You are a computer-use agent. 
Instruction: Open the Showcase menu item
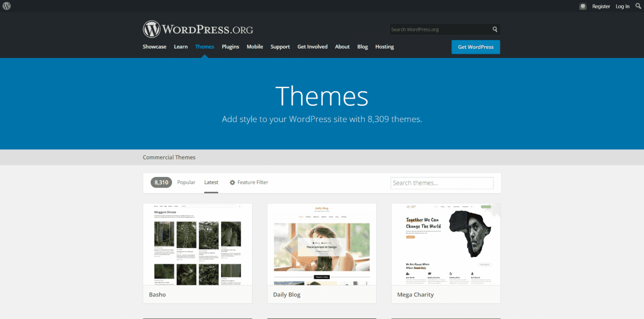(x=155, y=47)
